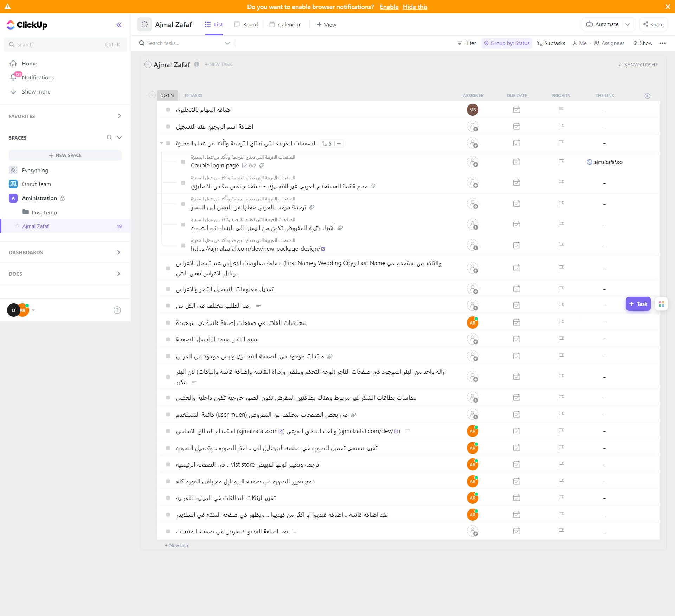Click the Search tasks input field
This screenshot has height=616, width=675.
click(x=183, y=43)
